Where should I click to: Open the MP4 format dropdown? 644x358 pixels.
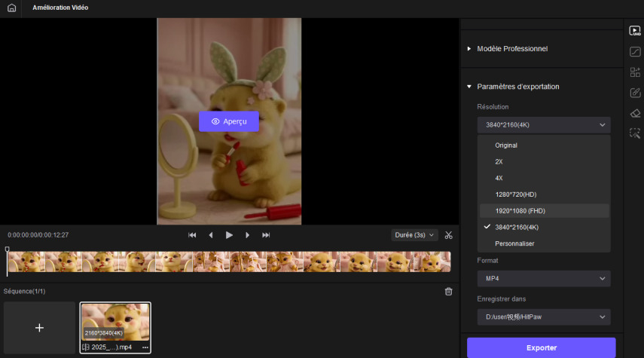[543, 279]
